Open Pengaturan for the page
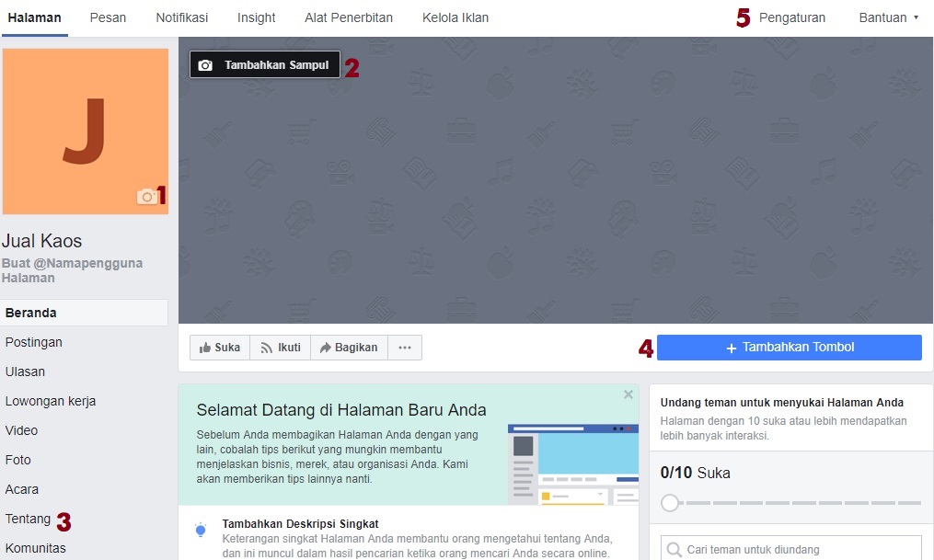934x560 pixels. coord(791,17)
